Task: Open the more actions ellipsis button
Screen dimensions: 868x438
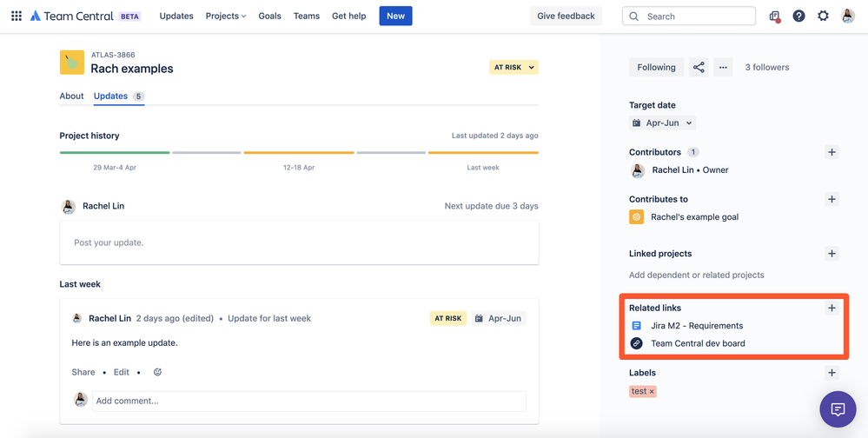Action: pyautogui.click(x=723, y=68)
